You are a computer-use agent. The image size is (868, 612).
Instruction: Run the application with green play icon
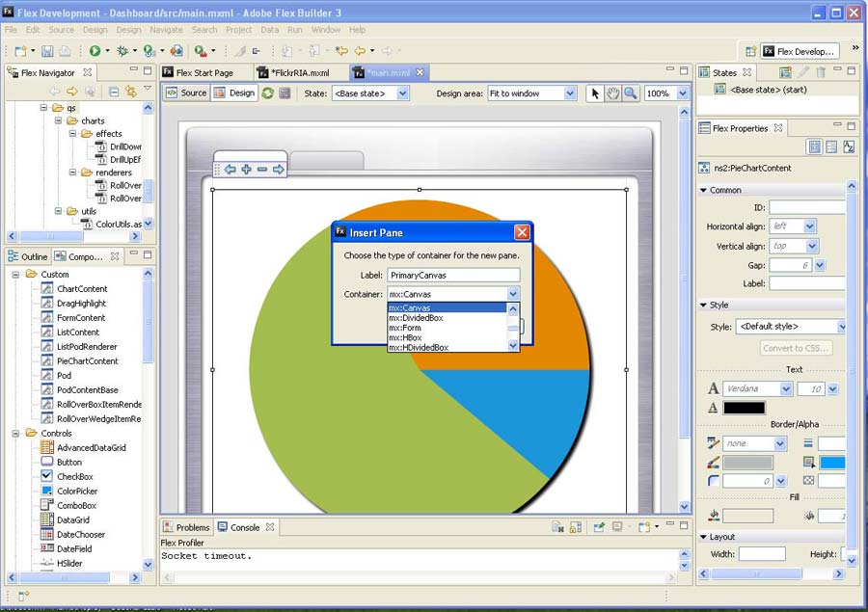pos(95,51)
